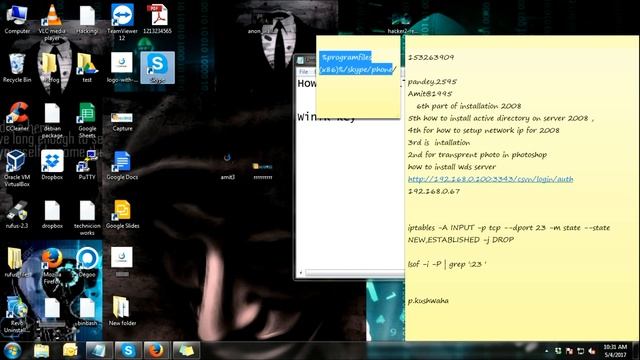This screenshot has width=640, height=360.
Task: Launch Oracle VM VirtualBox
Action: coord(17,169)
